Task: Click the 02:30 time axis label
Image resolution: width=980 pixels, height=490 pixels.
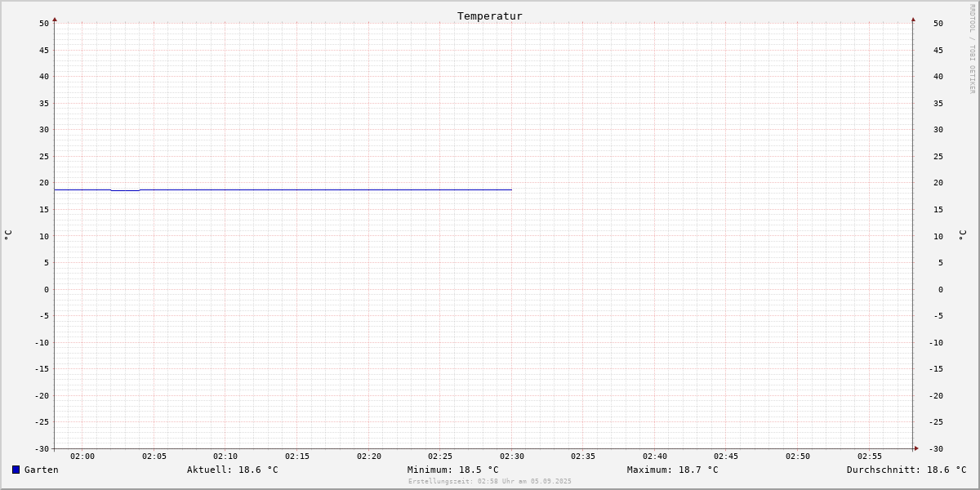Action: (x=512, y=457)
